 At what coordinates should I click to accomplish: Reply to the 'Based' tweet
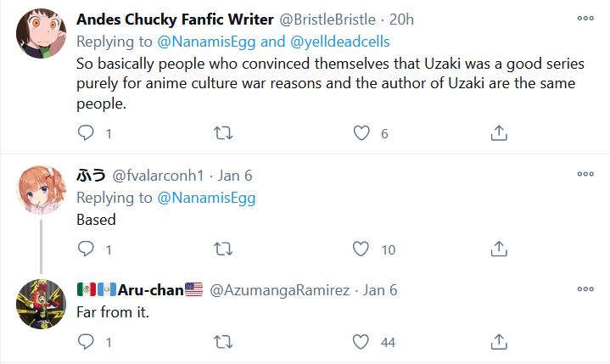[x=86, y=249]
